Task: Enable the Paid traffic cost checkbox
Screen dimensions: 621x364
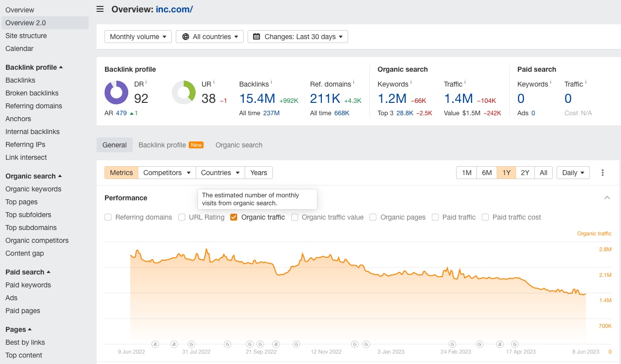Action: coord(485,217)
